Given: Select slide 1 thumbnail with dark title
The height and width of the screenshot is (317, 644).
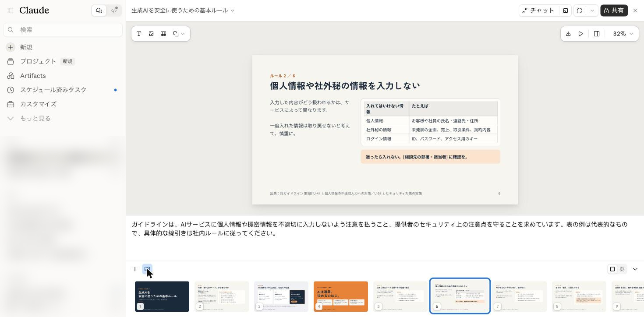Looking at the screenshot, I should coord(162,296).
